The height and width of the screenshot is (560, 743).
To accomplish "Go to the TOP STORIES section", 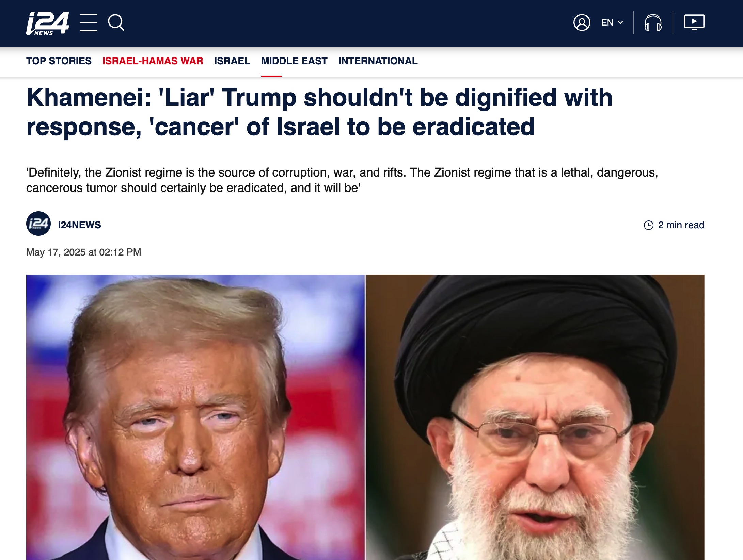I will pos(59,61).
